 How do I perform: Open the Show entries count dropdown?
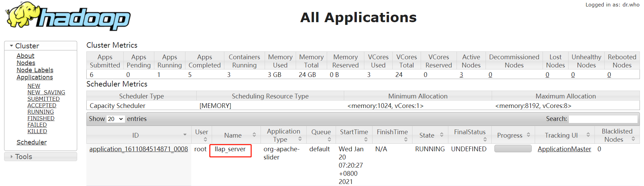pos(115,119)
